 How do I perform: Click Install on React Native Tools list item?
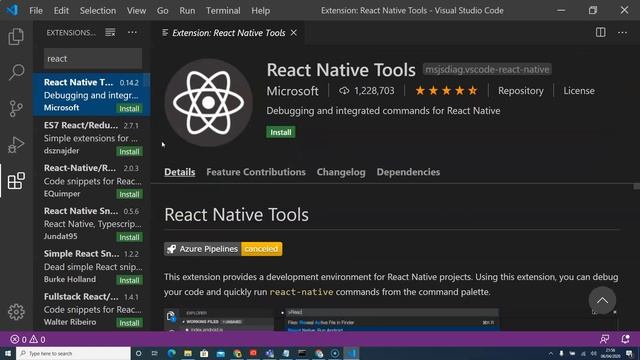coord(129,109)
